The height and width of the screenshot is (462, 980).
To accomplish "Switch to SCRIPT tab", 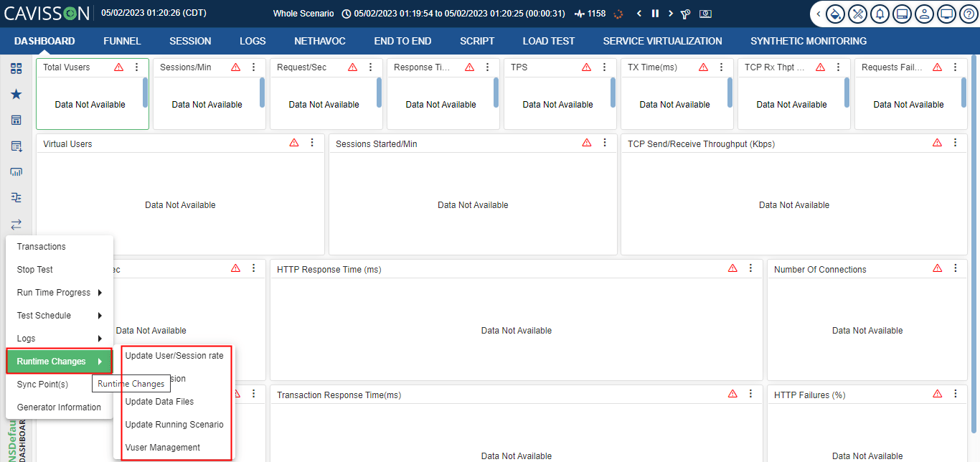I will 477,41.
